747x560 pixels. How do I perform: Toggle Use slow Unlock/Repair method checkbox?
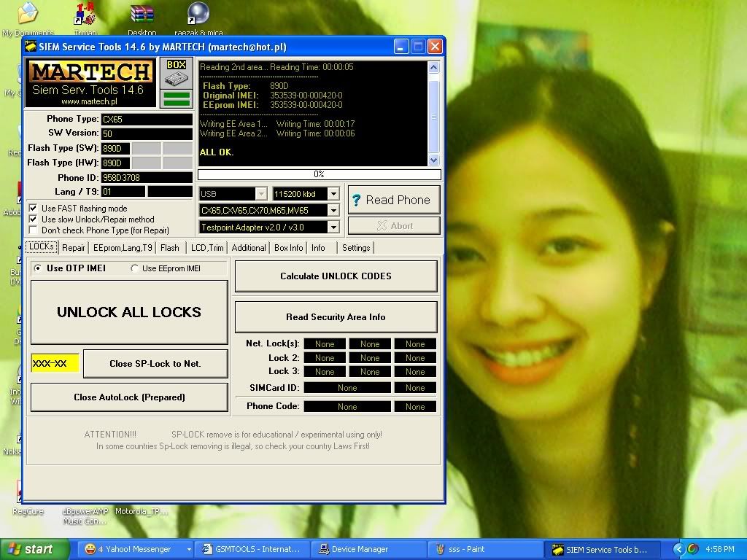[x=34, y=219]
